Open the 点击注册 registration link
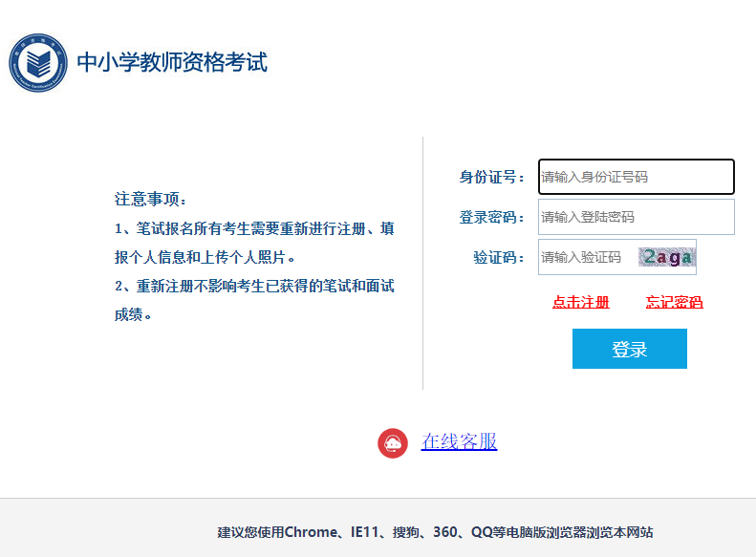This screenshot has height=557, width=756. 580,302
